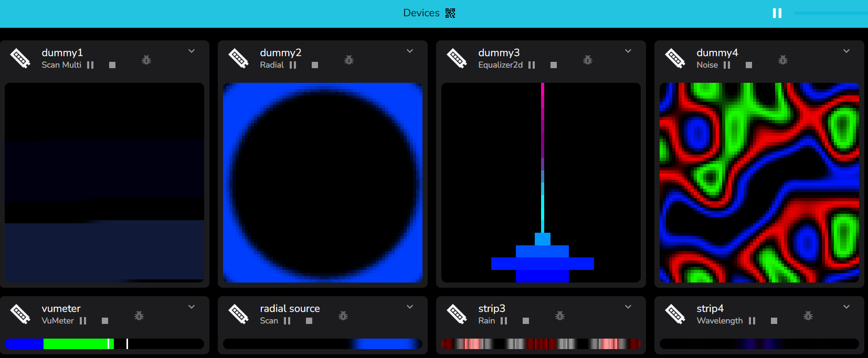Click the Devices title in the top bar
Screen dimensions: 868x358
click(421, 13)
